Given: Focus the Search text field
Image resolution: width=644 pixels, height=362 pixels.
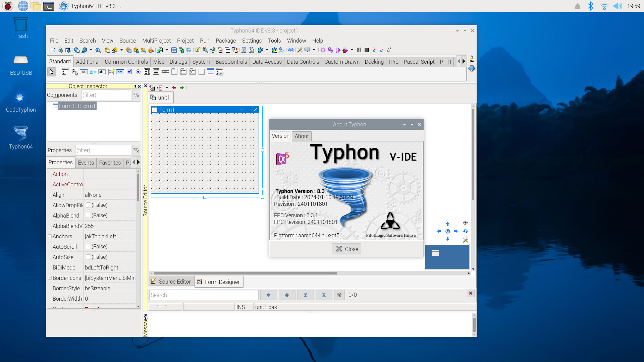Looking at the screenshot, I should pos(204,295).
